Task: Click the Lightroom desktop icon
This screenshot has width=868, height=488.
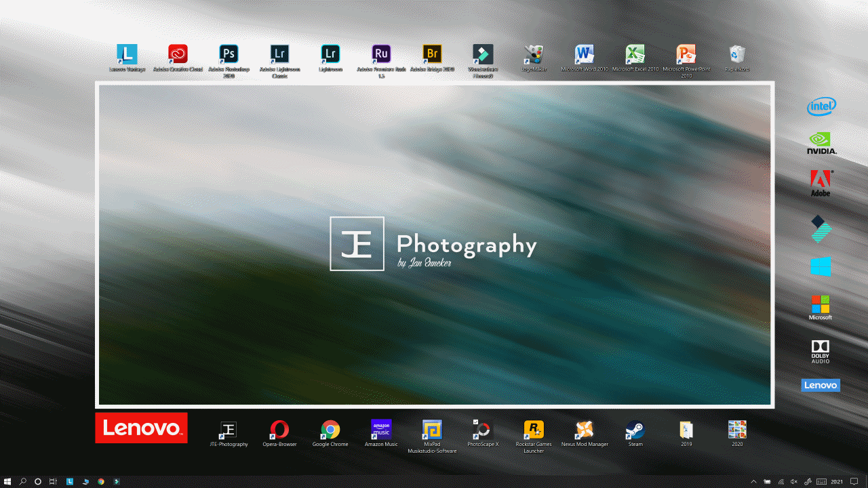Action: click(x=330, y=58)
